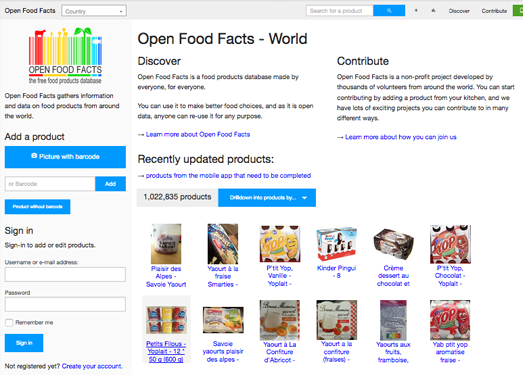The image size is (523, 375).
Task: Click Open Food Facts title in top bar
Action: pos(30,11)
